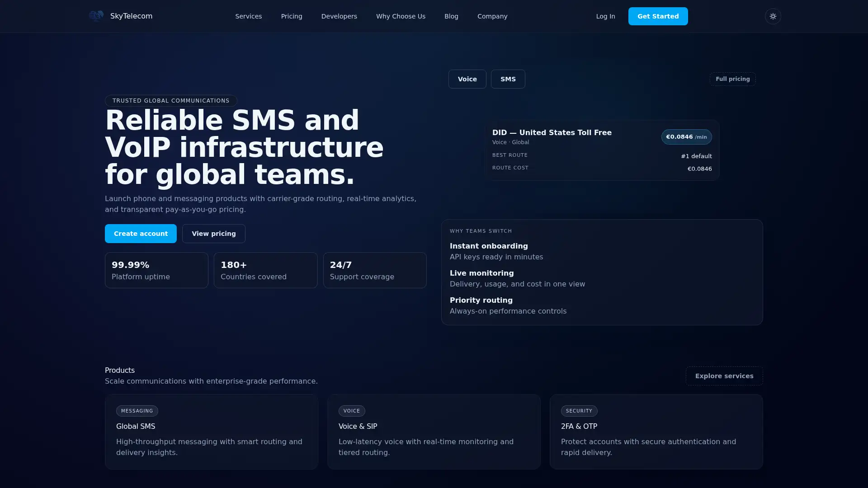Open the Log In link
868x488 pixels.
click(605, 16)
